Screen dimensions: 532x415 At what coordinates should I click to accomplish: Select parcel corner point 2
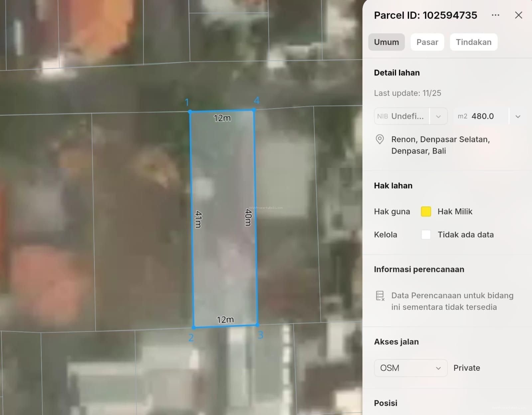[x=194, y=327]
